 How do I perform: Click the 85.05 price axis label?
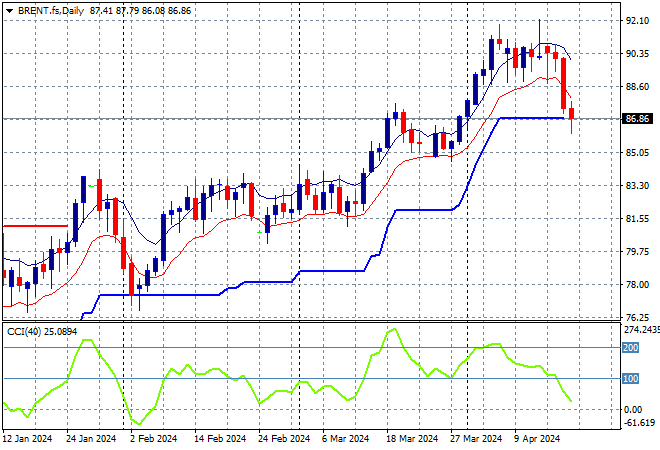tap(637, 153)
